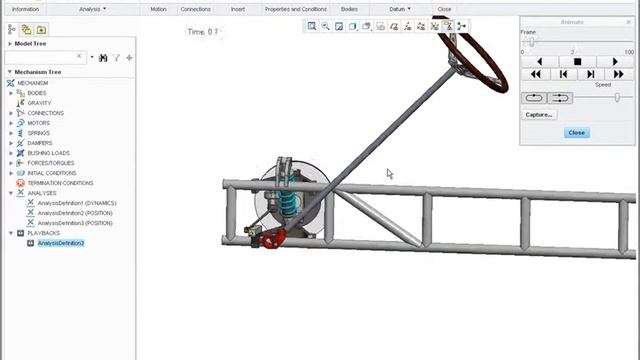Collapse the Mechanism Tree section
Screen dimensions: 640x360
pyautogui.click(x=10, y=72)
